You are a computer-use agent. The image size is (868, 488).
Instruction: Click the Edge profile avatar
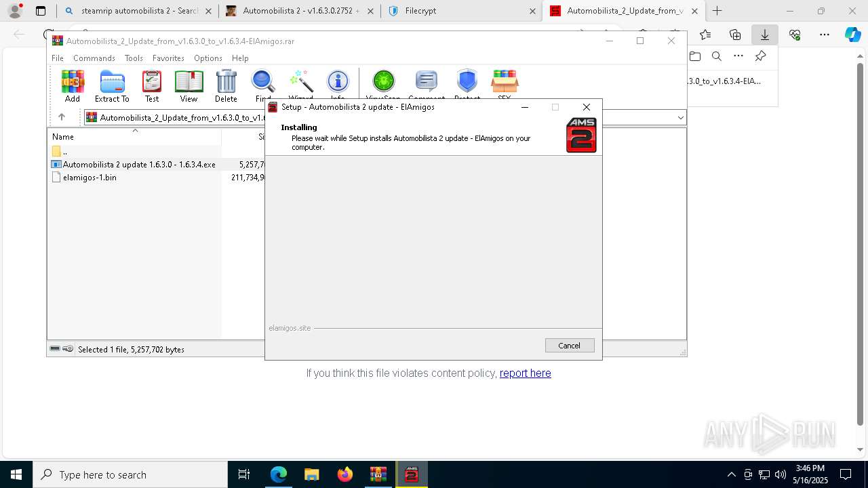[x=15, y=11]
